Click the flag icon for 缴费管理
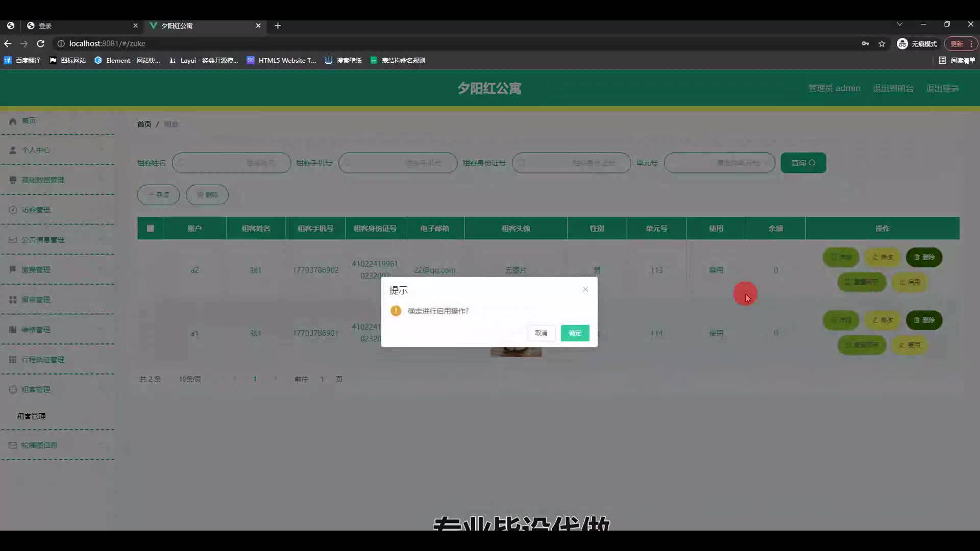 (x=13, y=269)
